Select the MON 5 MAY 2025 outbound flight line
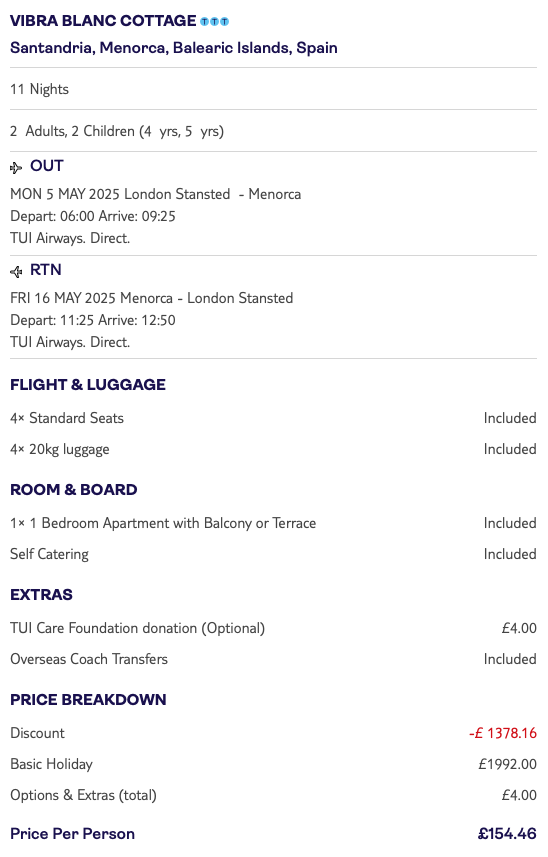 click(x=156, y=195)
